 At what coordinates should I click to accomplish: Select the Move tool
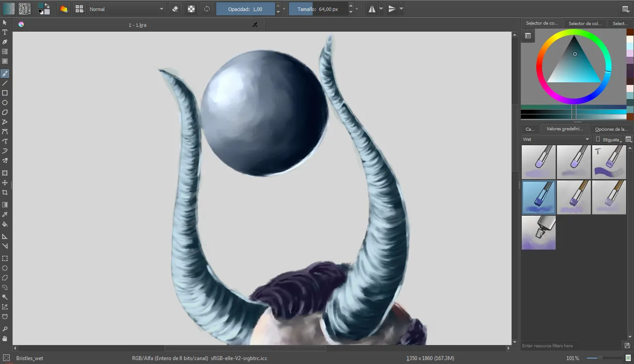click(x=5, y=183)
